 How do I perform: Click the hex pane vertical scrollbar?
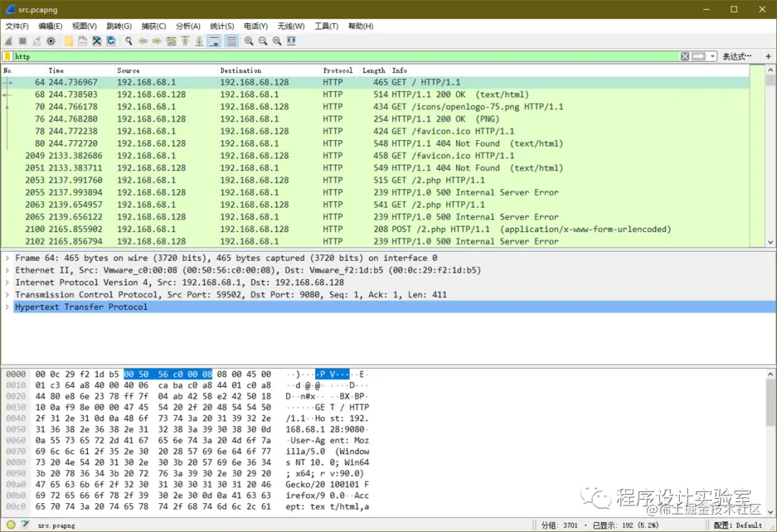770,443
